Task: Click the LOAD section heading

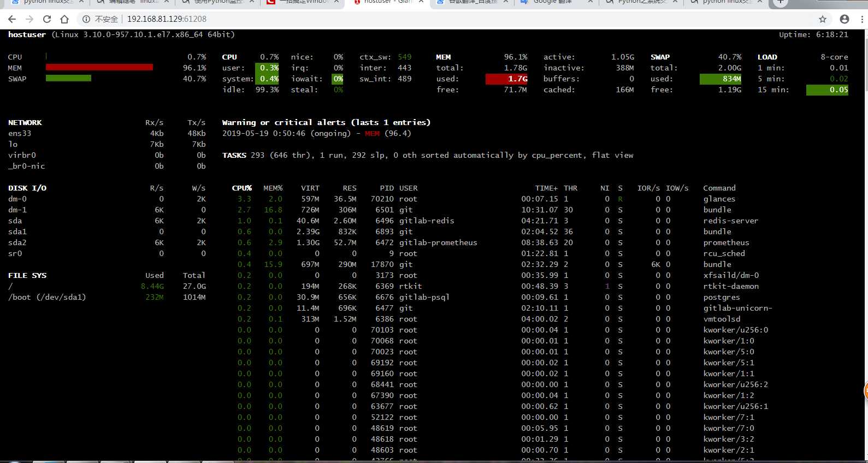Action: [767, 57]
